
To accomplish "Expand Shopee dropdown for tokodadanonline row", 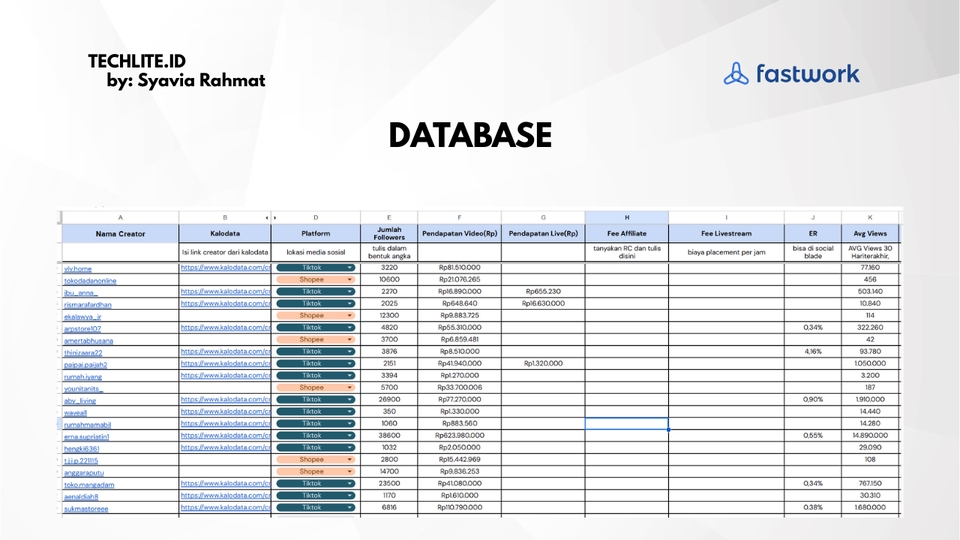I will (350, 280).
